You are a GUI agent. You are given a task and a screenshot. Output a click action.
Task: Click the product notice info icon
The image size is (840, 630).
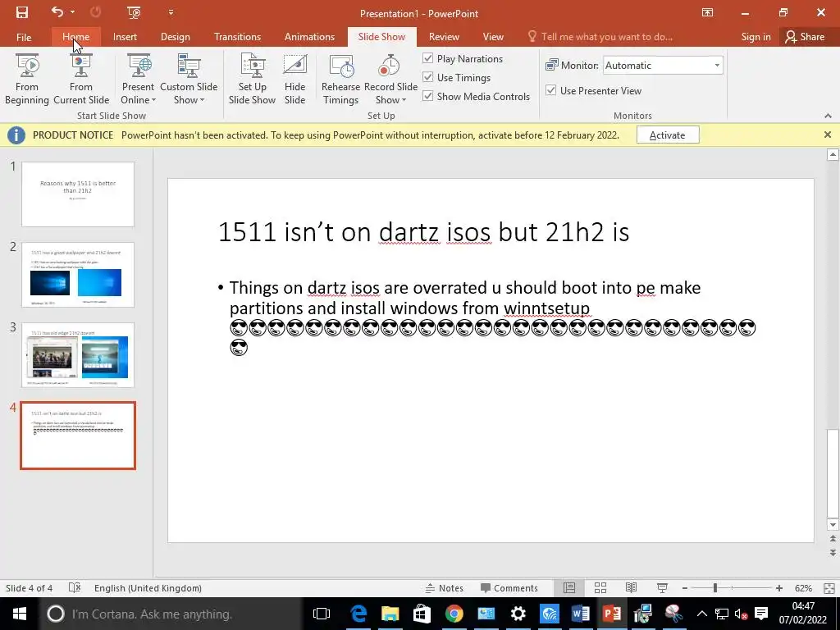(16, 135)
